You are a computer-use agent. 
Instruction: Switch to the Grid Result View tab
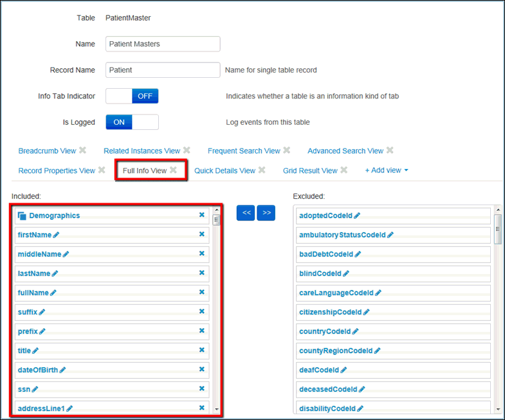click(309, 170)
